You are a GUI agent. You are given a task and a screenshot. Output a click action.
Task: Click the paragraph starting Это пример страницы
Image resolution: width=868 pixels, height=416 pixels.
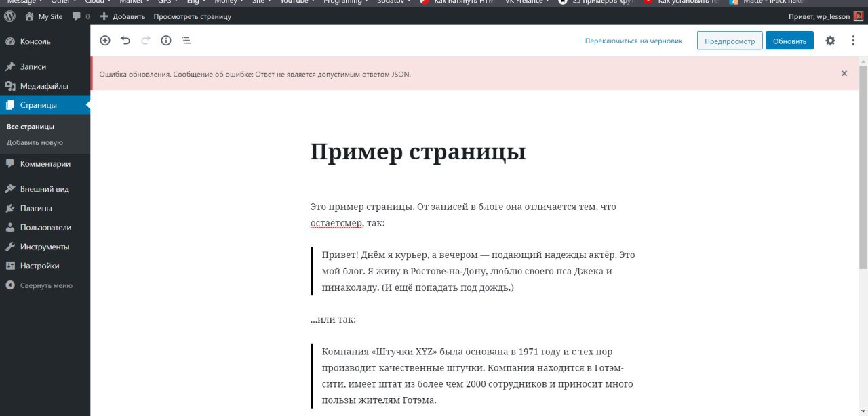473,214
